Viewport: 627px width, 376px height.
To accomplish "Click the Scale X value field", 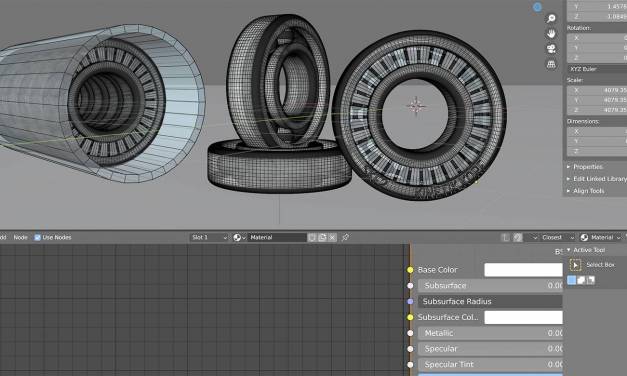I will 597,90.
